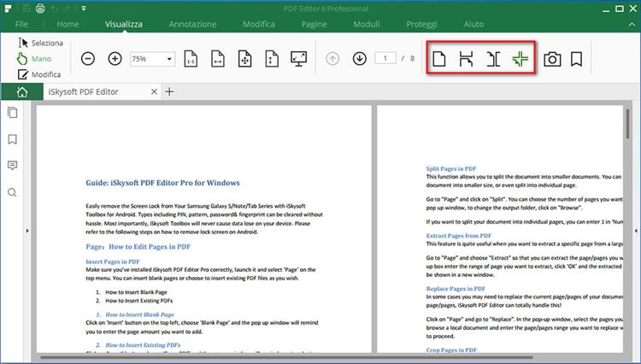Viewport: 641px width, 364px height.
Task: Open quick access toolbar dropdown
Action: tap(84, 9)
